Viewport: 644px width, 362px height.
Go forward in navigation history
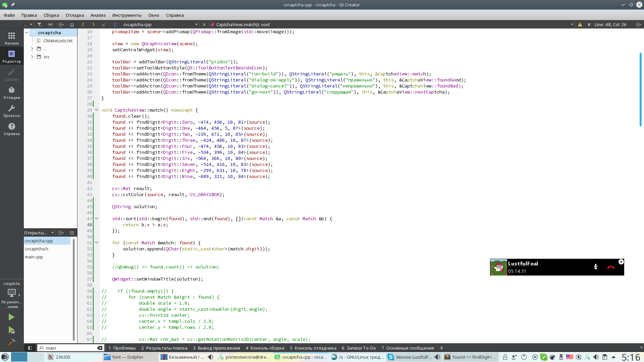coord(93,24)
